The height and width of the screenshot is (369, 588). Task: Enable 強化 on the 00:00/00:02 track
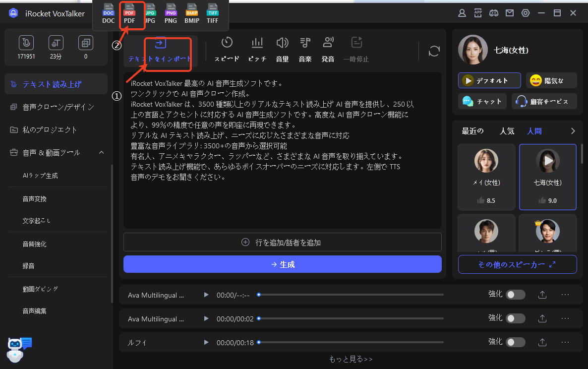tap(516, 318)
